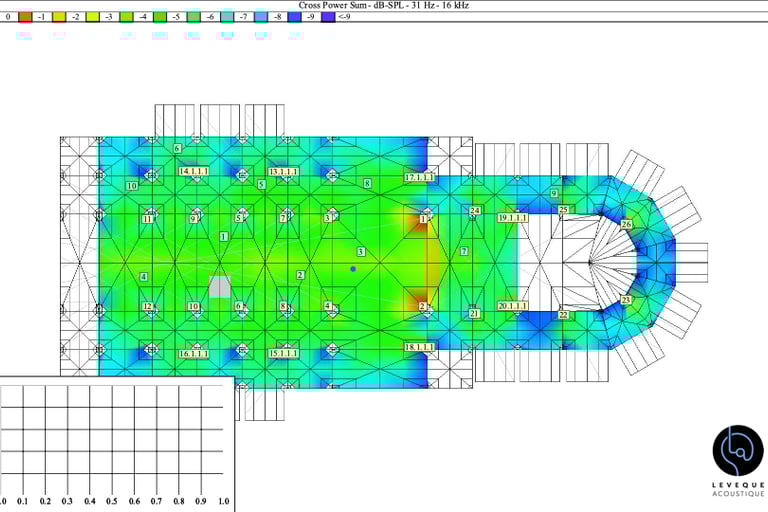This screenshot has height=512, width=768.
Task: Click yellow speaker marker 5 on pillar
Action: [x=238, y=218]
